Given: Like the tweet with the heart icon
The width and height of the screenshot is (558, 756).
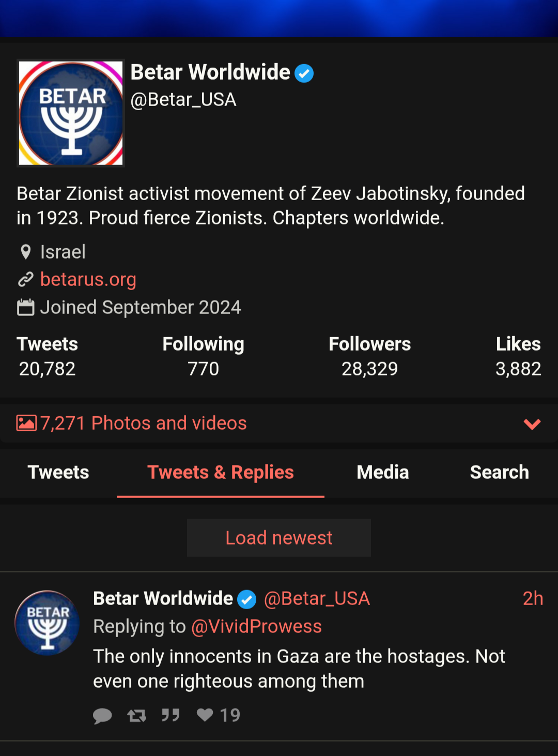Looking at the screenshot, I should pyautogui.click(x=205, y=715).
